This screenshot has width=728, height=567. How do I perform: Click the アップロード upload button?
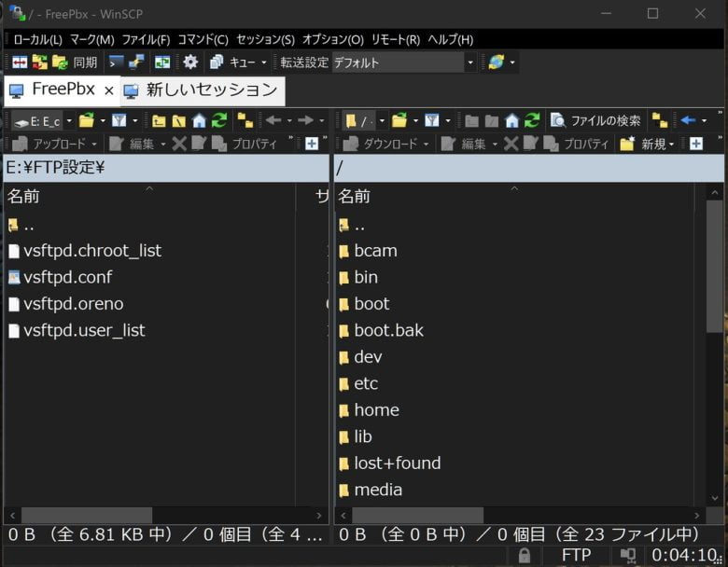[x=49, y=144]
